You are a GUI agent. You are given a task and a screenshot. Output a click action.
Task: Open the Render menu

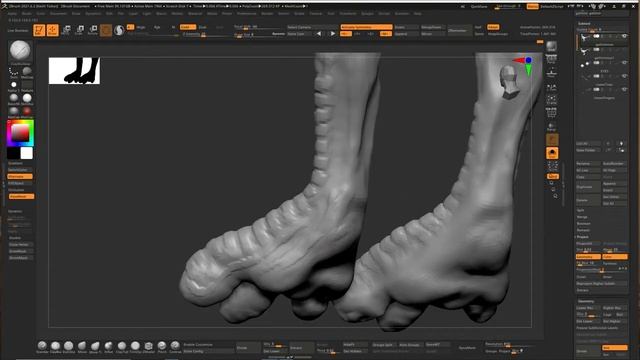point(267,13)
